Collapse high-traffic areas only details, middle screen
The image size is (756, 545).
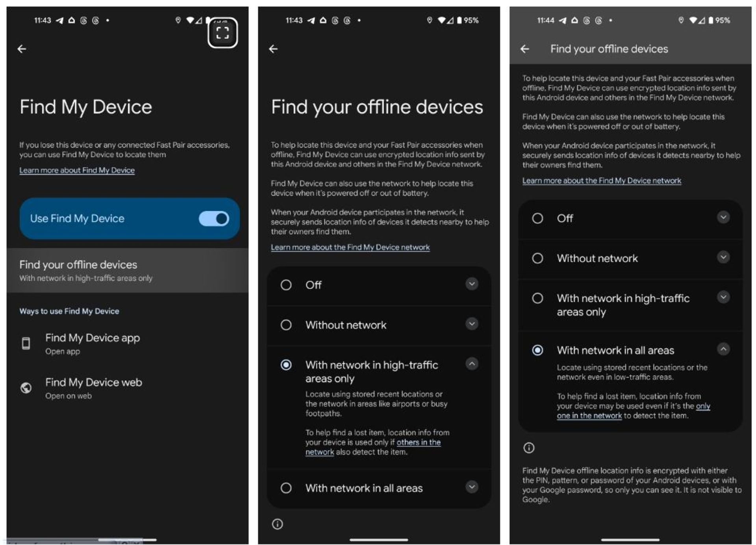click(472, 363)
